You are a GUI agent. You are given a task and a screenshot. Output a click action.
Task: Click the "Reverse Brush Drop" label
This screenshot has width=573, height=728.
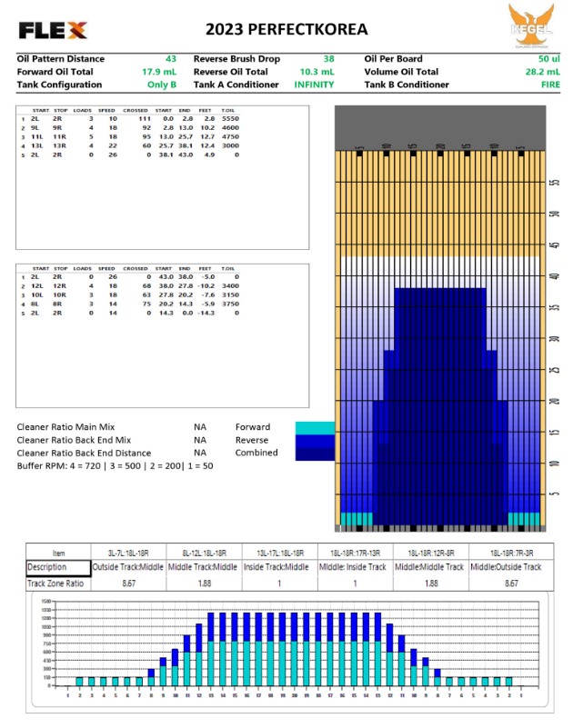tap(236, 59)
